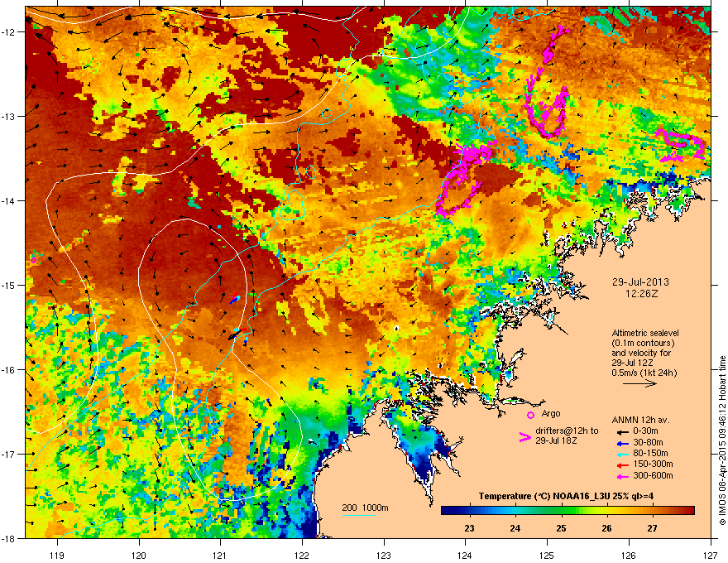Screen dimensions: 728x563
Task: Click the 'Argo' legend label
Action: click(551, 413)
